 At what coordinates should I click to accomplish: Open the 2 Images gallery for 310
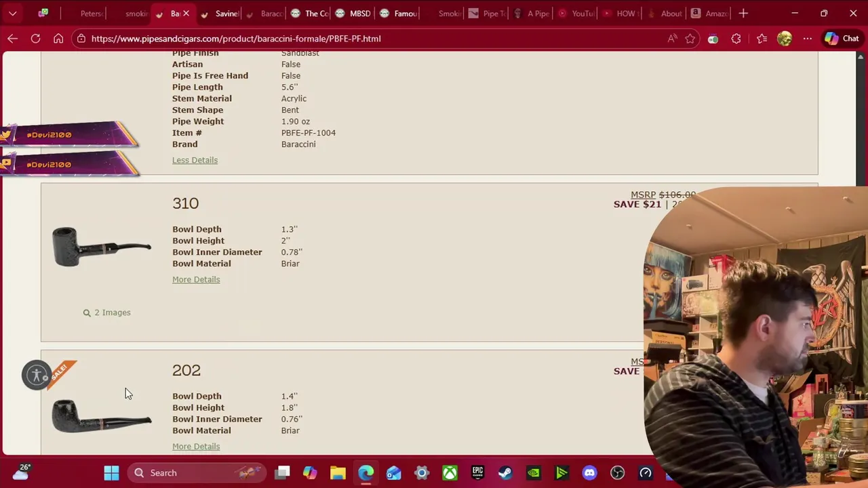(x=106, y=312)
